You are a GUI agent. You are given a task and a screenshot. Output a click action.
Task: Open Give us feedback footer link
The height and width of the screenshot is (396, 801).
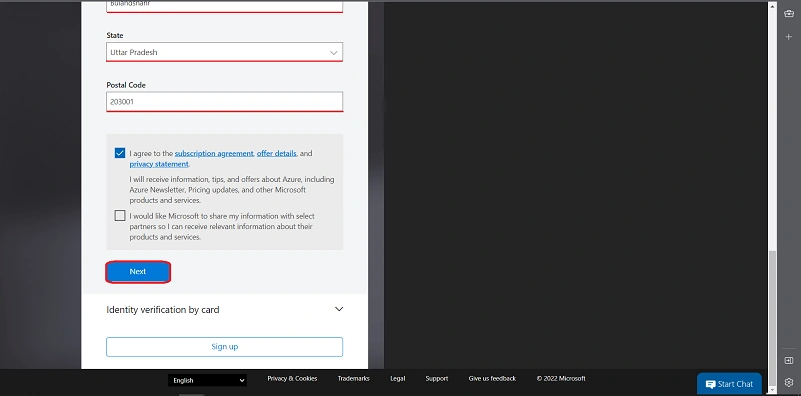pos(492,379)
